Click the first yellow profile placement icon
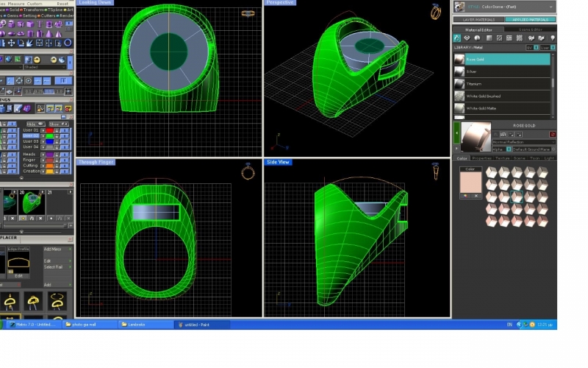 (x=10, y=301)
